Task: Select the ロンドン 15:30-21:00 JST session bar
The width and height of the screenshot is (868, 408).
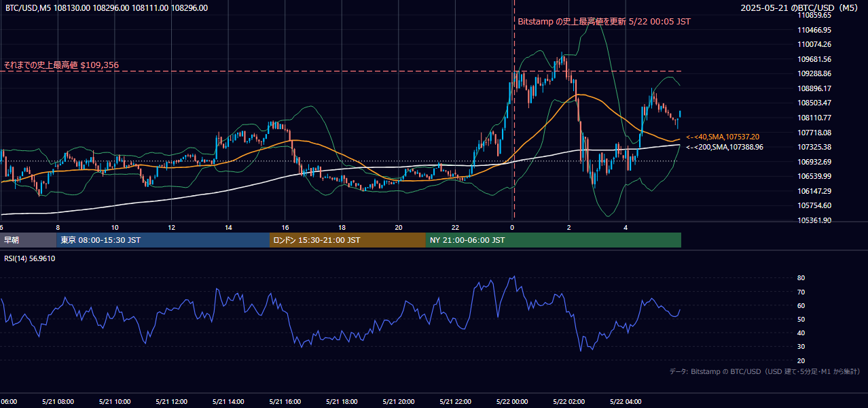Action: (348, 240)
